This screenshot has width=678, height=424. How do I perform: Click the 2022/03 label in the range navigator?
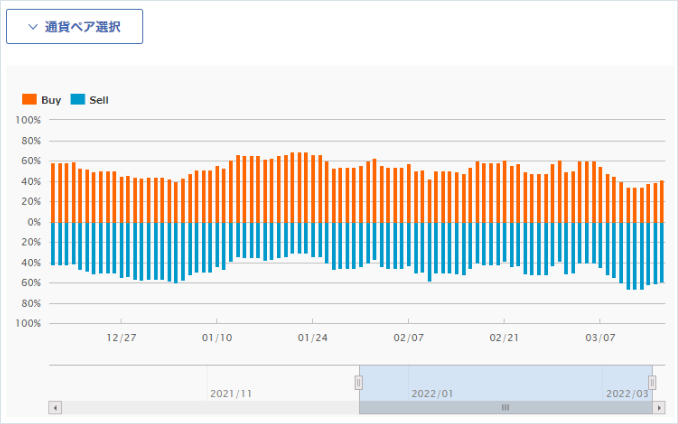pyautogui.click(x=627, y=393)
